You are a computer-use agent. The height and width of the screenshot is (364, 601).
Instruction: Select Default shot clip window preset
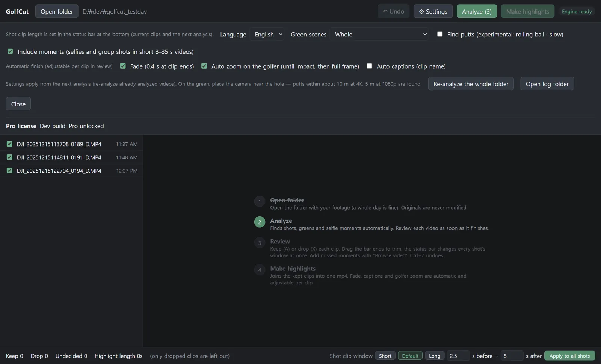(x=410, y=356)
